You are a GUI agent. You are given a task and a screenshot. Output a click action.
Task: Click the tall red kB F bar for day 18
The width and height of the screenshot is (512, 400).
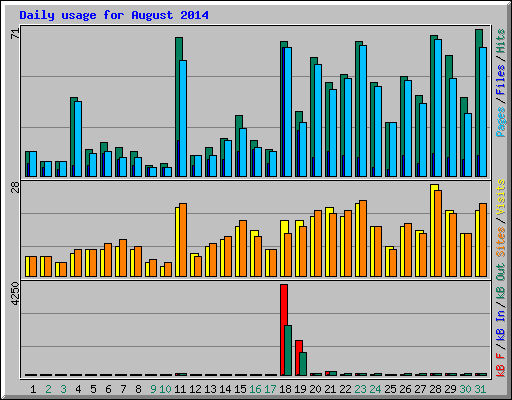283,330
